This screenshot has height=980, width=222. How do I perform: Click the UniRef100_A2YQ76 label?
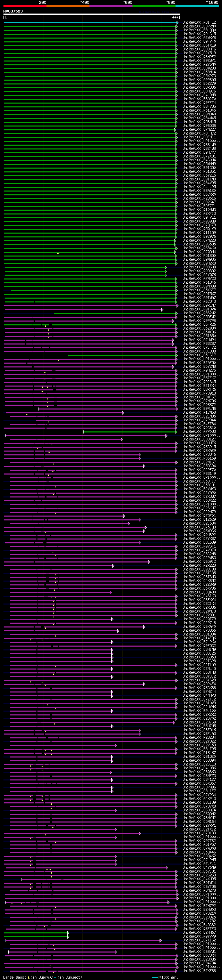click(x=199, y=275)
